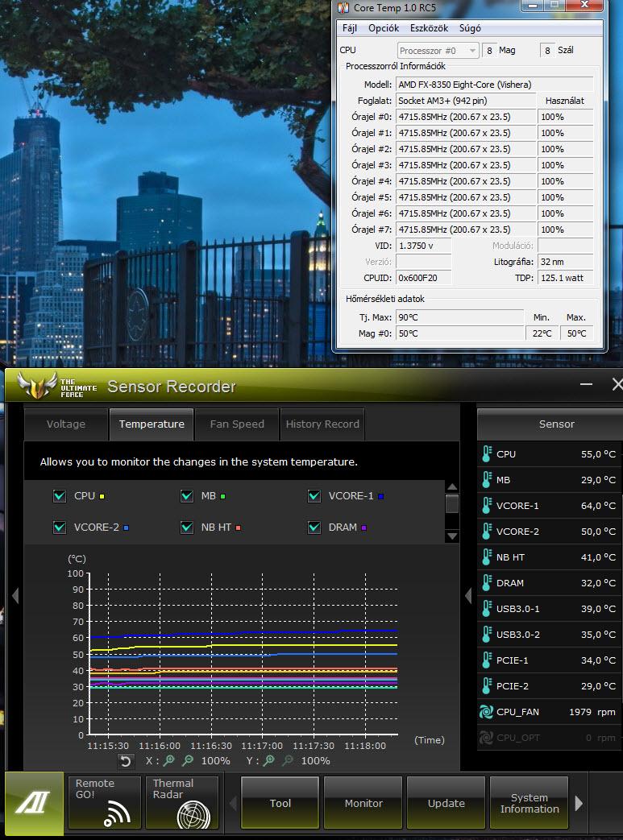Open the Opciók menu in Core Temp
The image size is (623, 840).
coord(384,28)
